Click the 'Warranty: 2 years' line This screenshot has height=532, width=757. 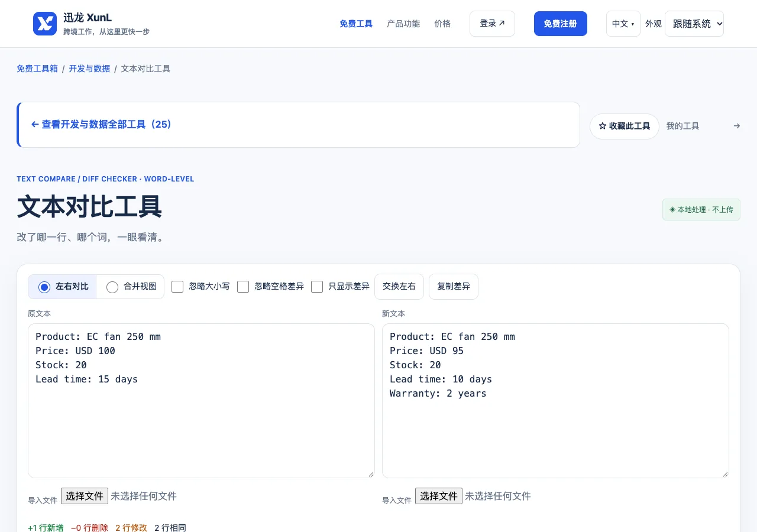click(x=438, y=393)
